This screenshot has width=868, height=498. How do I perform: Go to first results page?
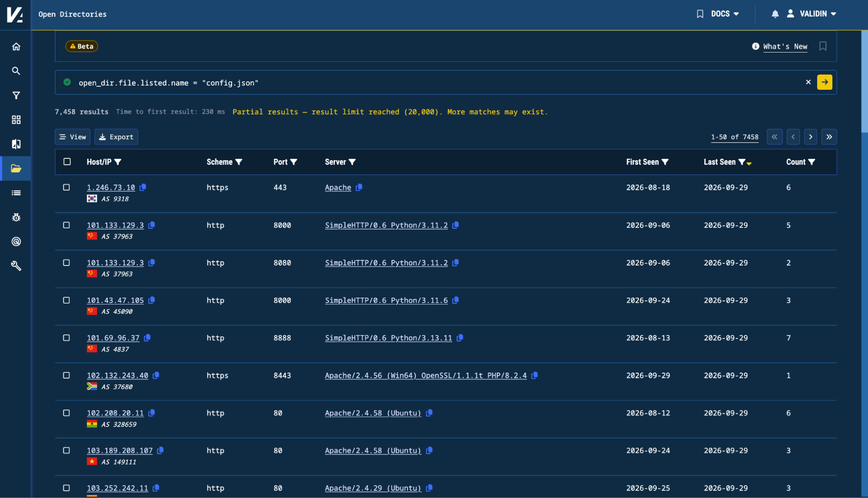775,137
